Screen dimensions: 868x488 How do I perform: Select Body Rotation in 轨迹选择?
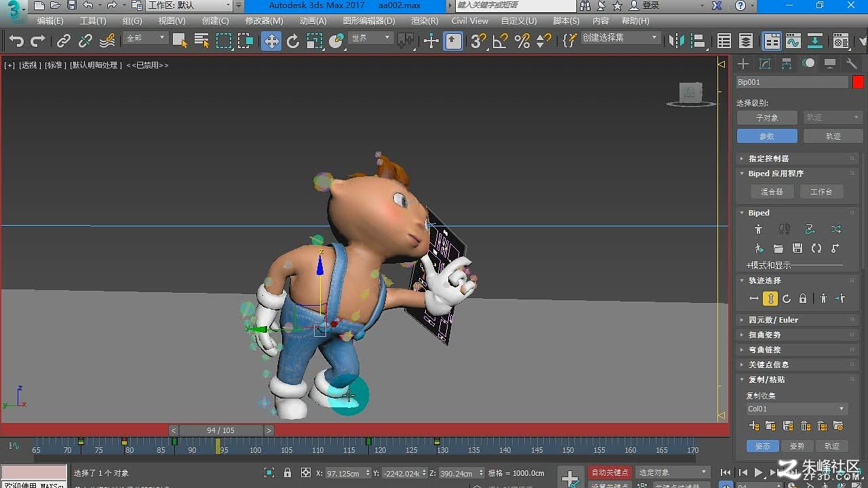point(787,299)
